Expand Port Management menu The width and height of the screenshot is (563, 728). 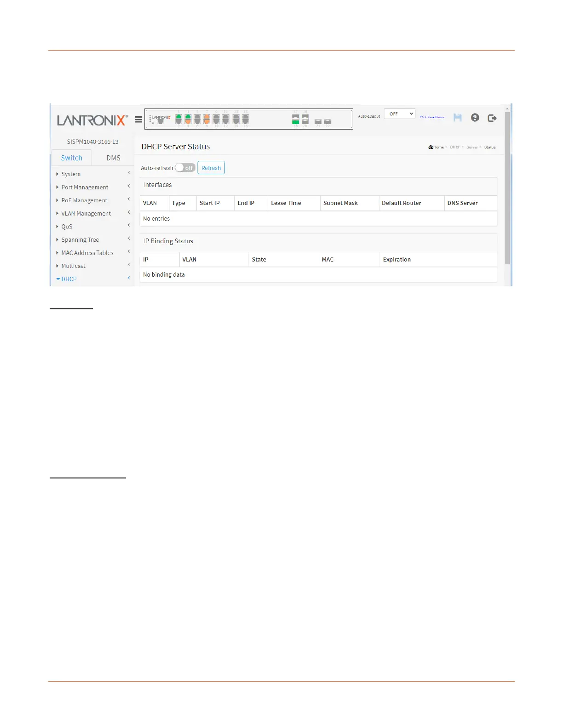click(93, 187)
